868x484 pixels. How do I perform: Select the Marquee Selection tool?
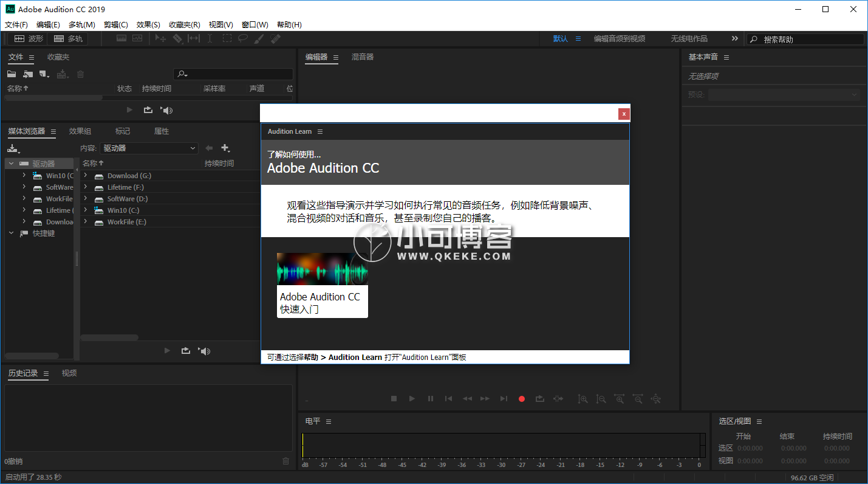pyautogui.click(x=227, y=38)
